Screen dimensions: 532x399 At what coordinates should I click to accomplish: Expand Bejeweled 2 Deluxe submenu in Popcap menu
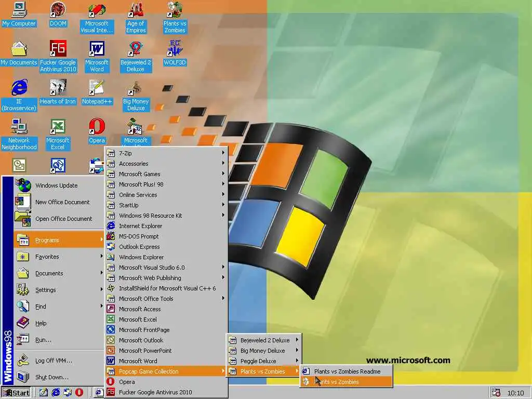(x=263, y=340)
